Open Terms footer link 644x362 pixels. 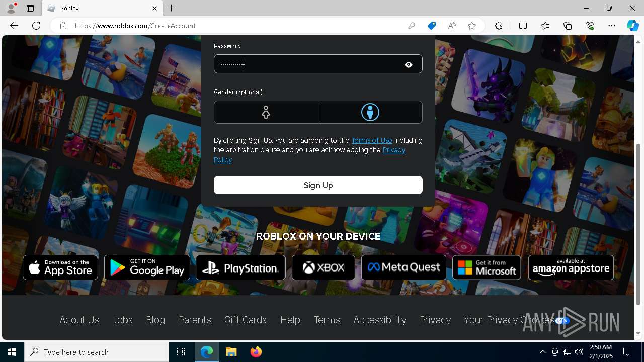(327, 320)
